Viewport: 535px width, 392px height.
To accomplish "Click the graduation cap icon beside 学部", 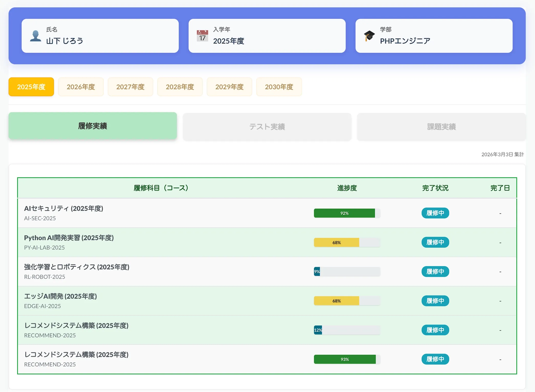I will (369, 36).
